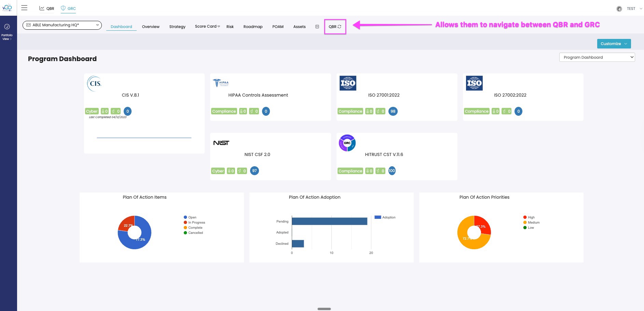The height and width of the screenshot is (311, 644).
Task: Open the Customize dropdown button
Action: 614,44
